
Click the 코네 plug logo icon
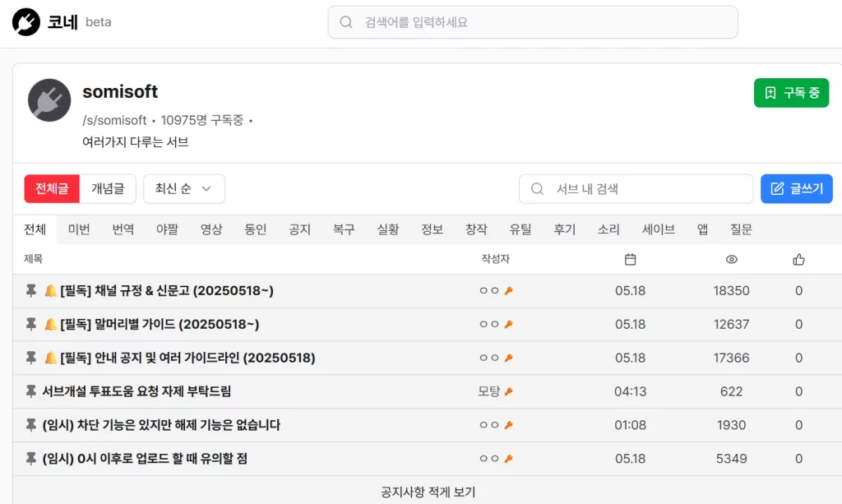25,22
